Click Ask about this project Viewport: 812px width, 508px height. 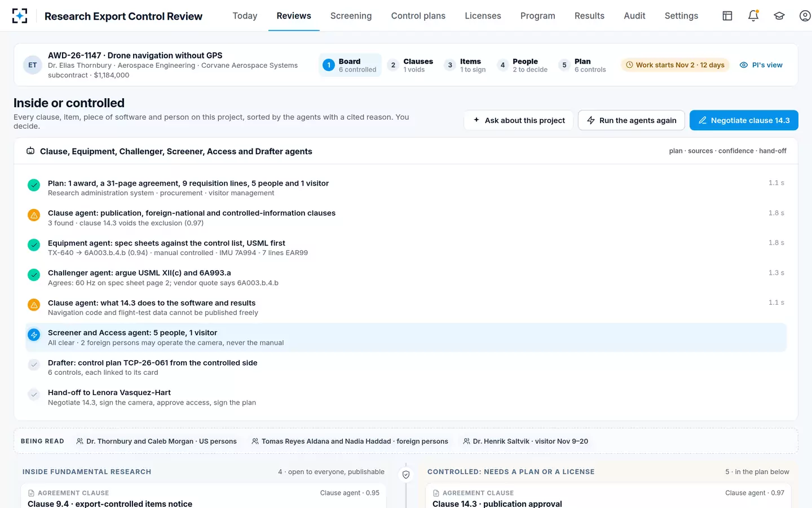click(x=519, y=120)
